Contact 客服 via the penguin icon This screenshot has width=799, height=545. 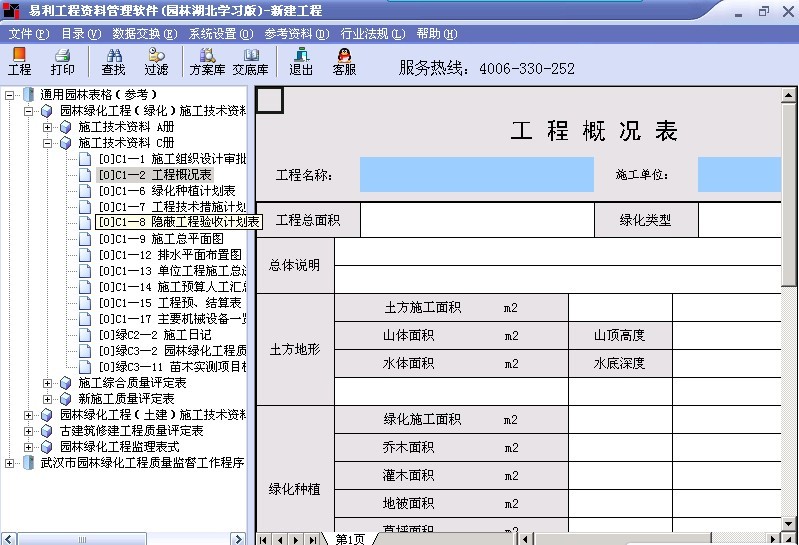point(344,61)
